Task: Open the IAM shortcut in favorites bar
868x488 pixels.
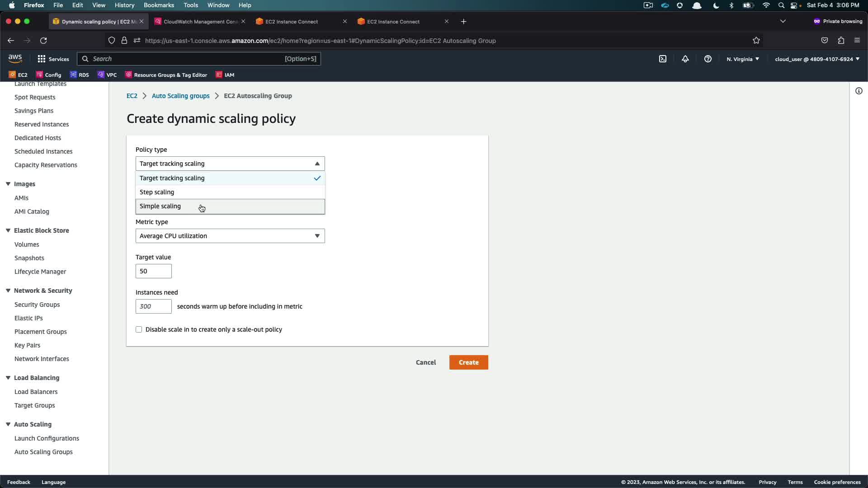Action: (x=225, y=75)
